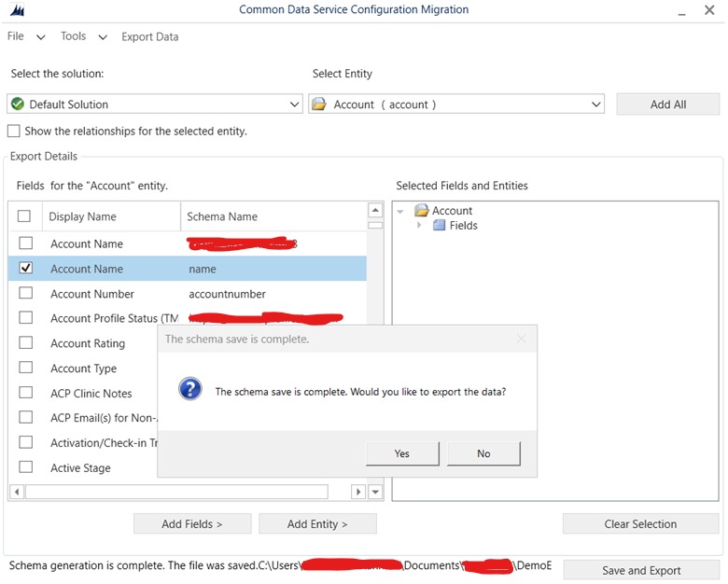Click the Dynamics logo in the title bar
Viewport: 728px width, 584px height.
click(x=17, y=10)
